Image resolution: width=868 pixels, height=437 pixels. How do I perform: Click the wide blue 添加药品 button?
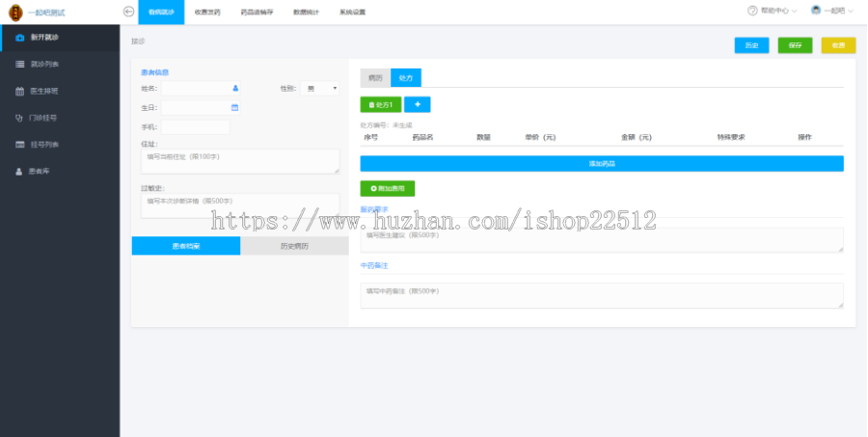602,164
